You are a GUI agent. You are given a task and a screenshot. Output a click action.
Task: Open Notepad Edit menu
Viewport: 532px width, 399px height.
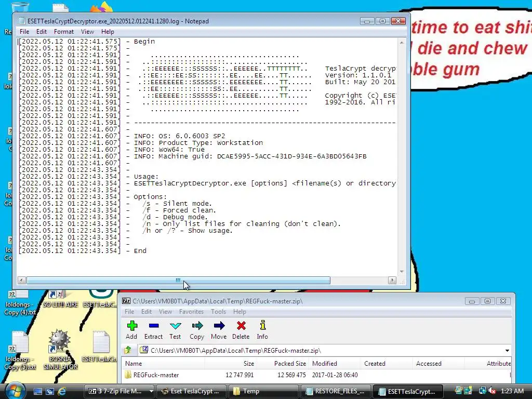coord(42,32)
